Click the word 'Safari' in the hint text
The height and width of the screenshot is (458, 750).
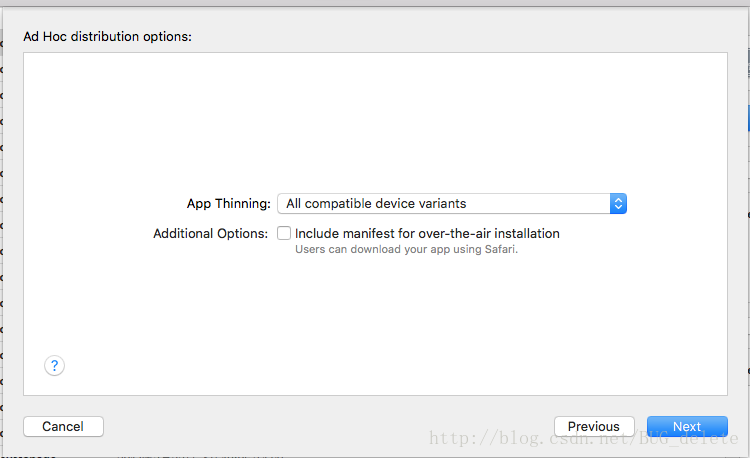pyautogui.click(x=500, y=249)
